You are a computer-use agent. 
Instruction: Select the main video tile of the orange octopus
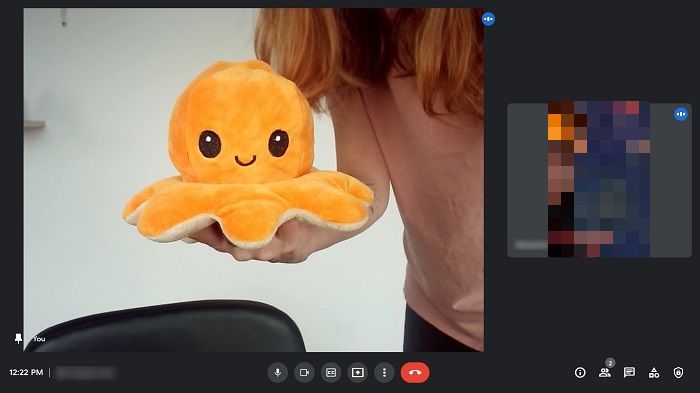point(254,180)
